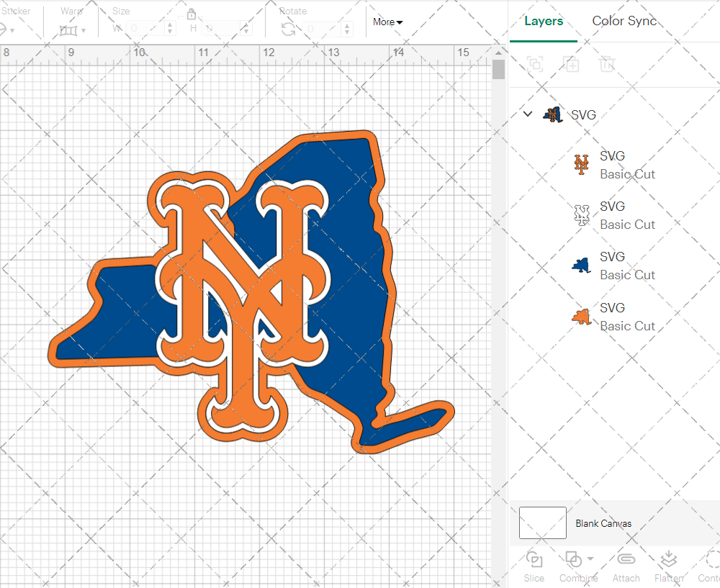Image resolution: width=720 pixels, height=588 pixels.
Task: Switch to the Layers tab
Action: click(x=544, y=21)
